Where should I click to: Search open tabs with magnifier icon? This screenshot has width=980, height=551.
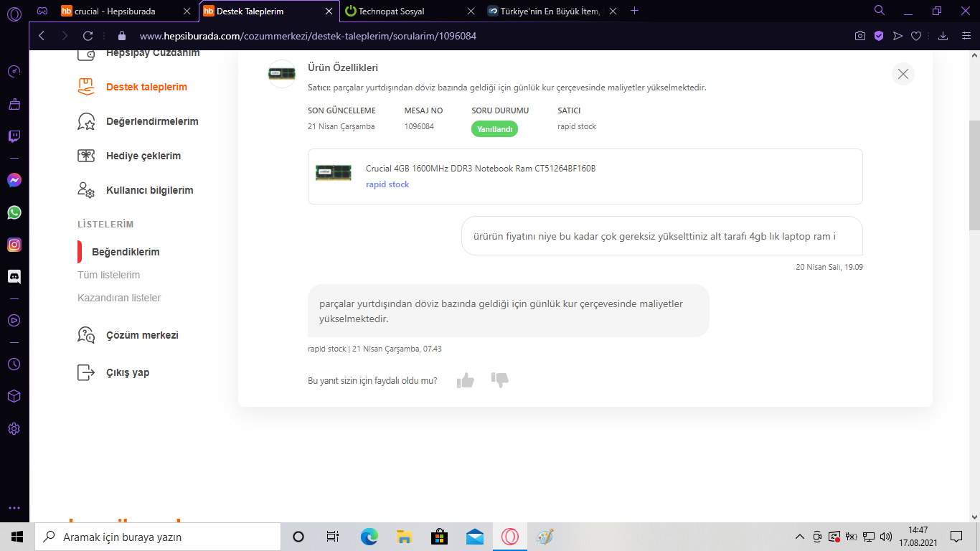pyautogui.click(x=880, y=10)
